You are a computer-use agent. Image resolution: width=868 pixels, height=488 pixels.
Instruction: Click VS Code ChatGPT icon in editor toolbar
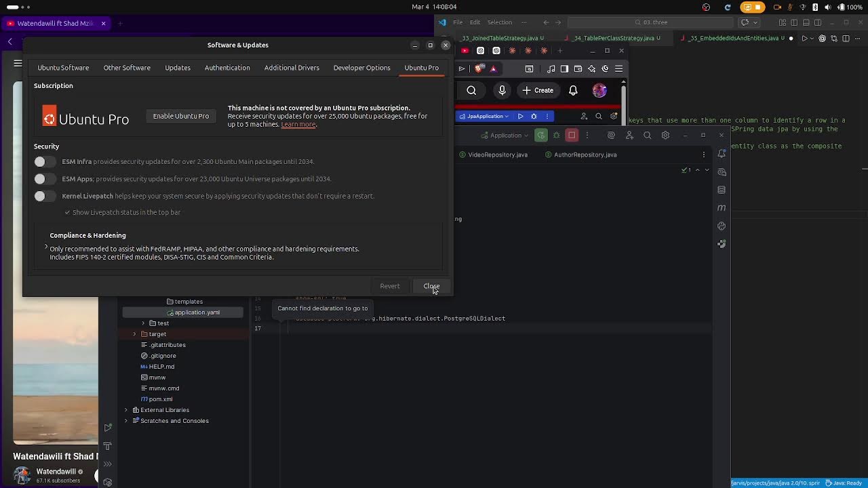[x=822, y=39]
